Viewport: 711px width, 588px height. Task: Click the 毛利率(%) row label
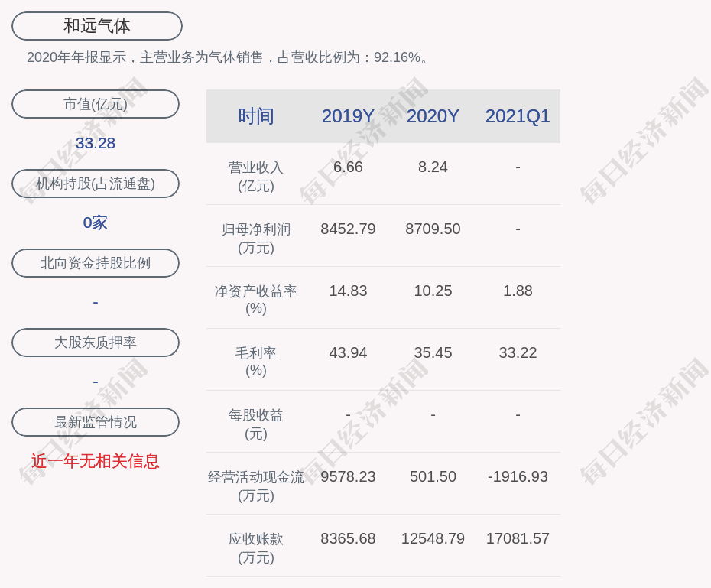[x=256, y=362]
